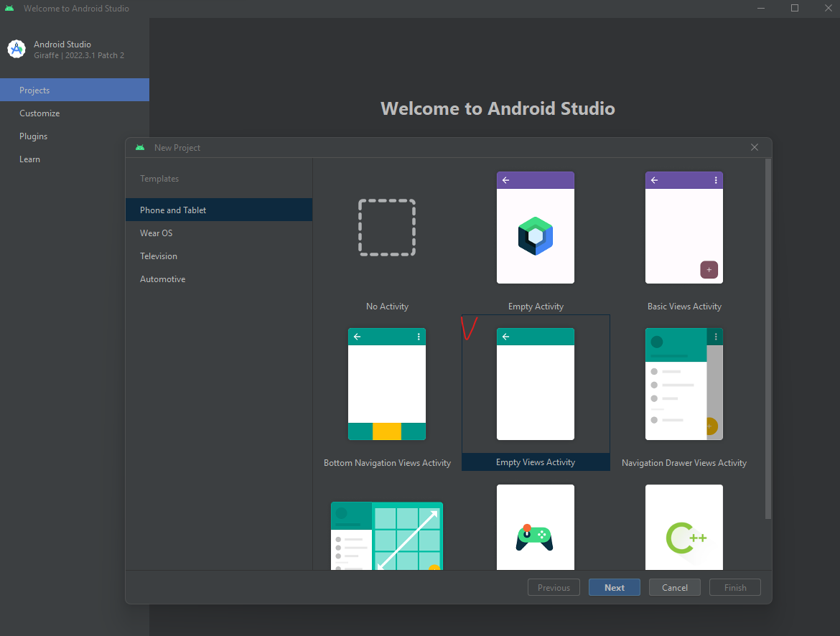Pick the Basic Views Activity template

click(x=684, y=228)
